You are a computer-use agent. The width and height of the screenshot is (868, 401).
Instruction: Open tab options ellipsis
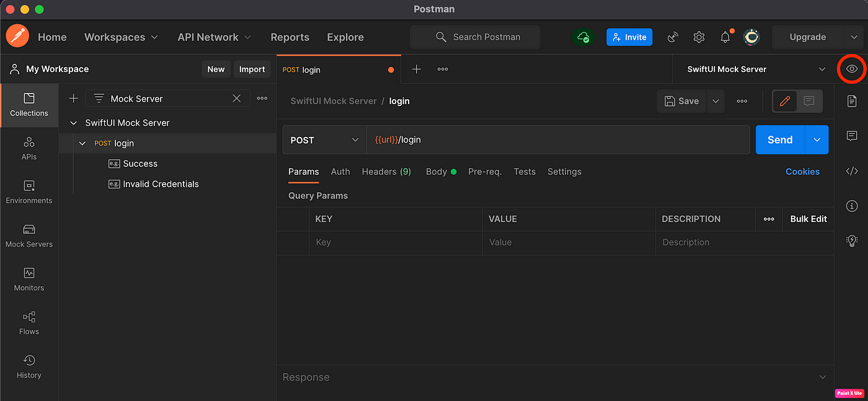click(x=443, y=69)
